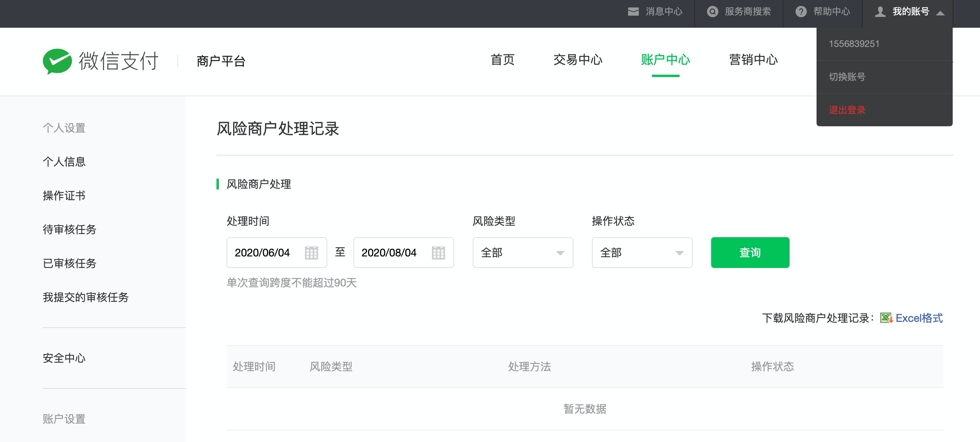Open the end date calendar icon
This screenshot has width=980, height=442.
tap(438, 253)
